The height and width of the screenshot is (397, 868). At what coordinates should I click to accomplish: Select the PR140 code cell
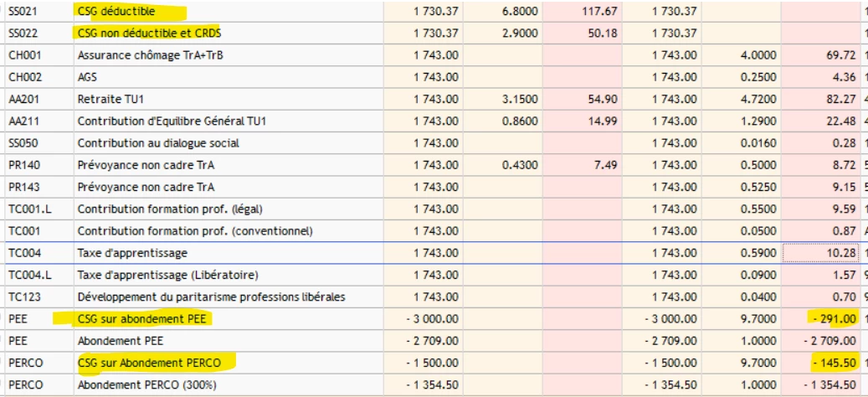point(23,165)
